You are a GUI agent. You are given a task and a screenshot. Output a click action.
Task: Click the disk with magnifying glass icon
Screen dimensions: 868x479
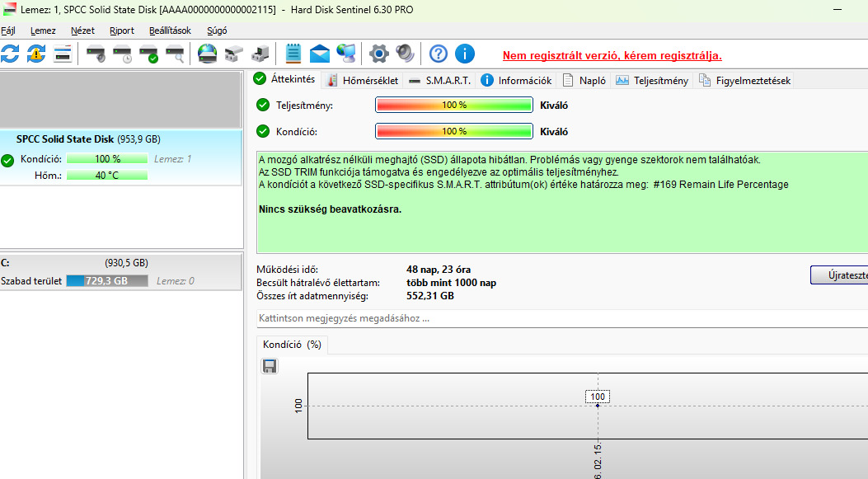click(x=176, y=54)
